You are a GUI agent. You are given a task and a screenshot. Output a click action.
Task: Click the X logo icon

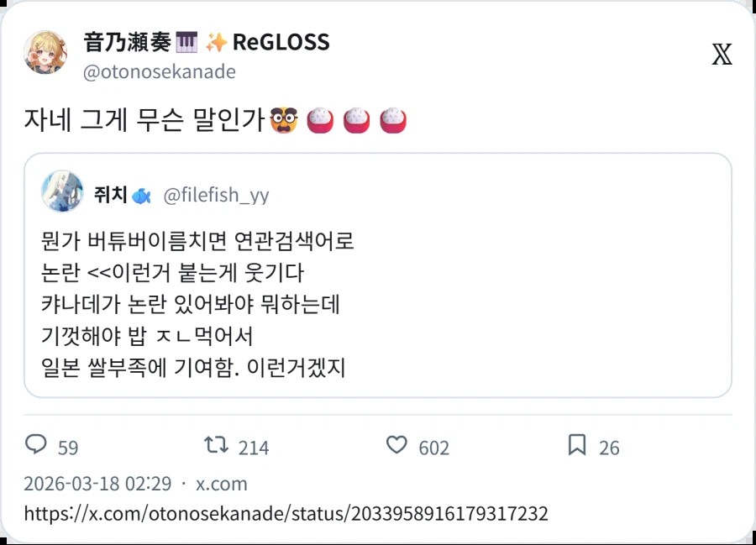click(722, 54)
